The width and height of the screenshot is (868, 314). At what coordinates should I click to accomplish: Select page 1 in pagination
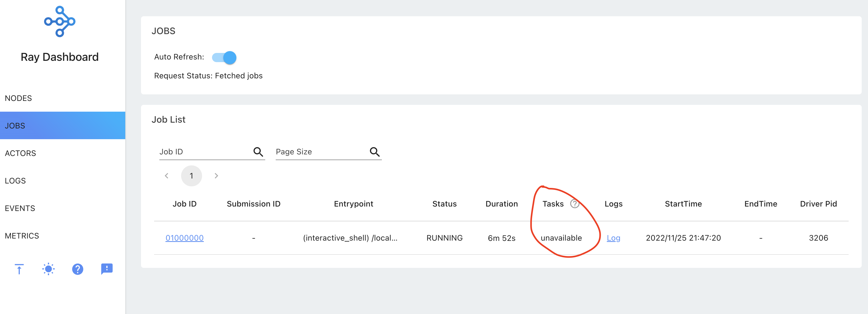[191, 176]
